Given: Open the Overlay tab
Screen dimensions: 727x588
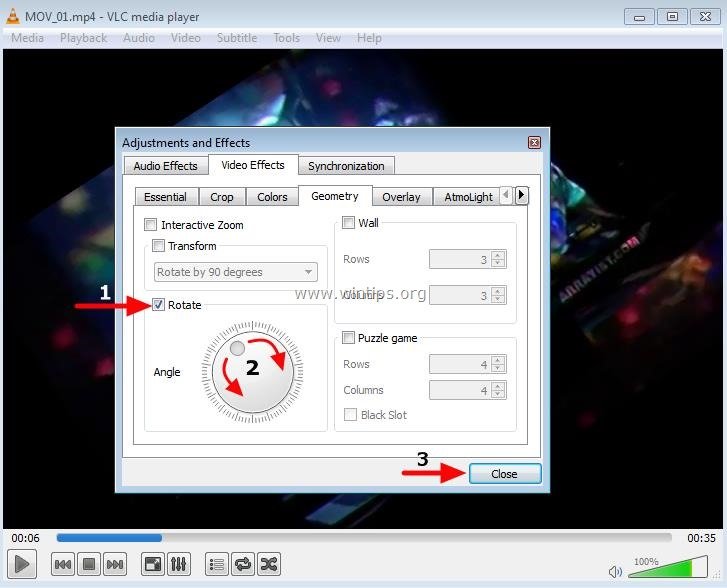Looking at the screenshot, I should (x=402, y=197).
